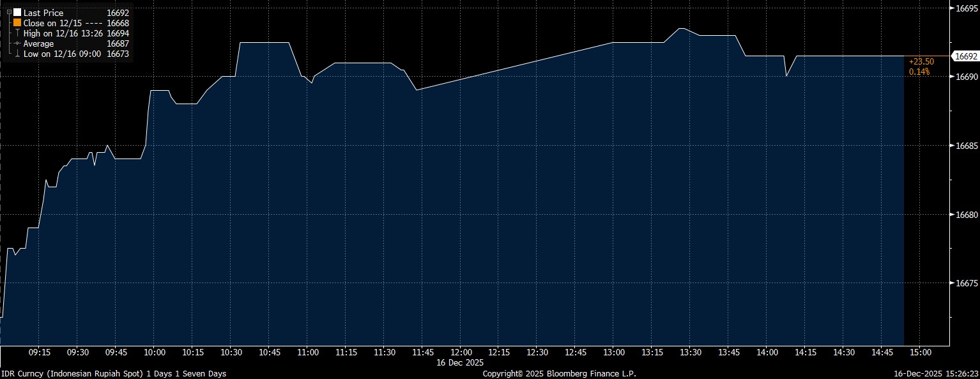Click the +23.50 change label

point(921,61)
